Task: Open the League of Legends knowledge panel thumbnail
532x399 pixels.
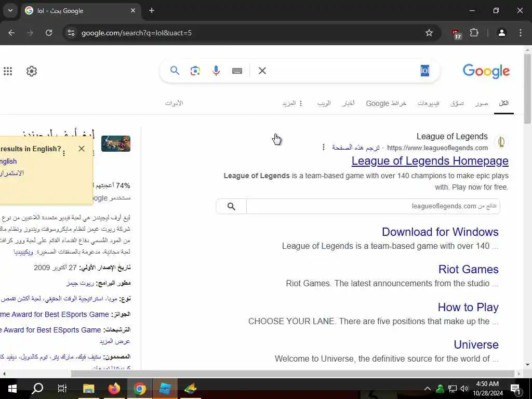Action: tap(116, 143)
